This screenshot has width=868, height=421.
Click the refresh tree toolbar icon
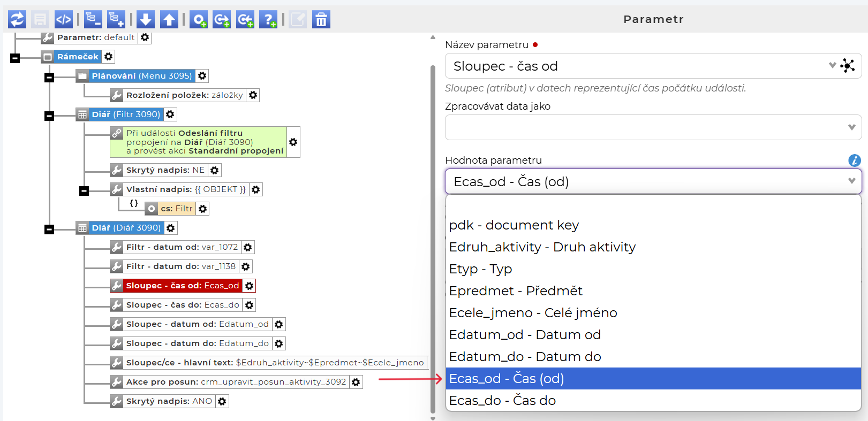click(x=17, y=20)
